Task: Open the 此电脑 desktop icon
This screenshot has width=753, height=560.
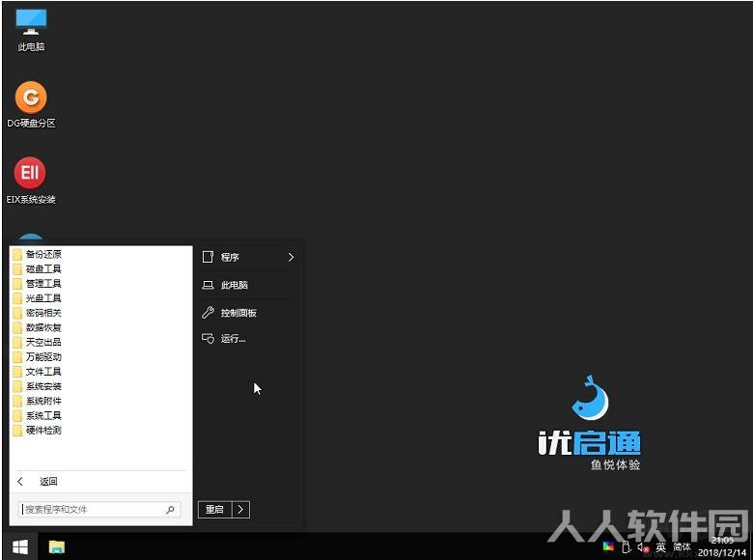Action: point(31,30)
